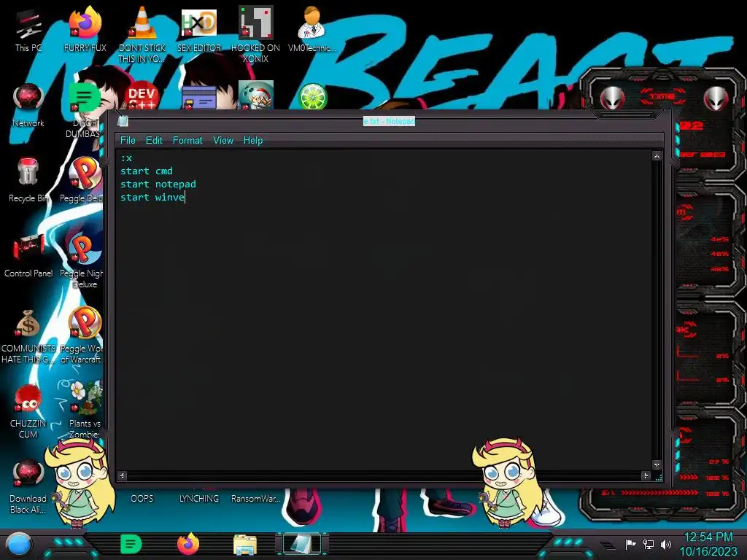This screenshot has width=747, height=560.
Task: Open the green chat app on taskbar
Action: point(131,544)
